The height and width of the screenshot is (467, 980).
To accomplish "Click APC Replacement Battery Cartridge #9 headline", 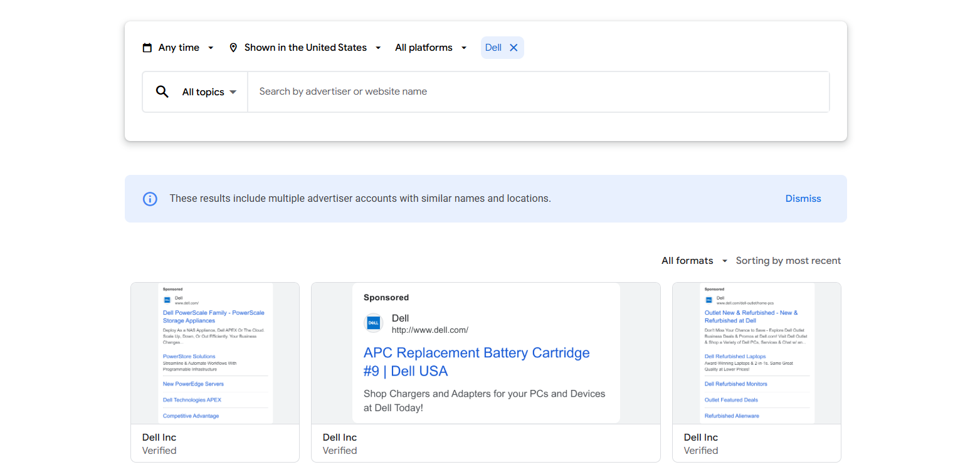I will [x=477, y=362].
